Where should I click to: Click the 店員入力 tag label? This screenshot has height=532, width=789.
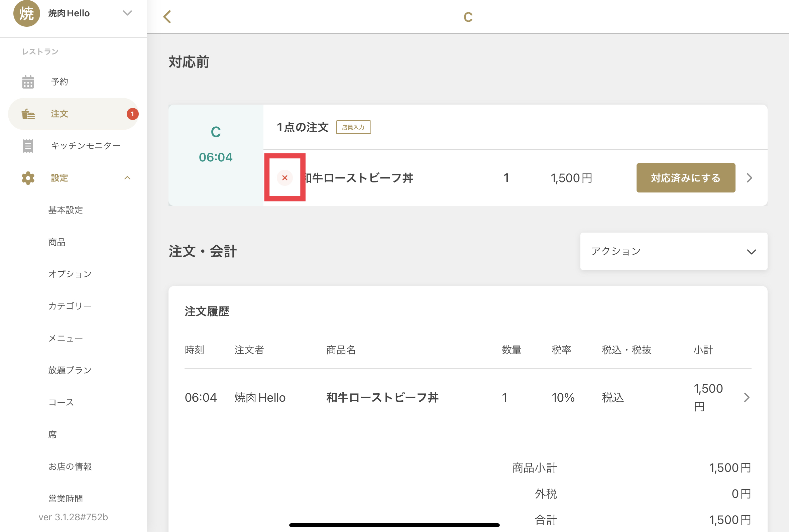[353, 127]
